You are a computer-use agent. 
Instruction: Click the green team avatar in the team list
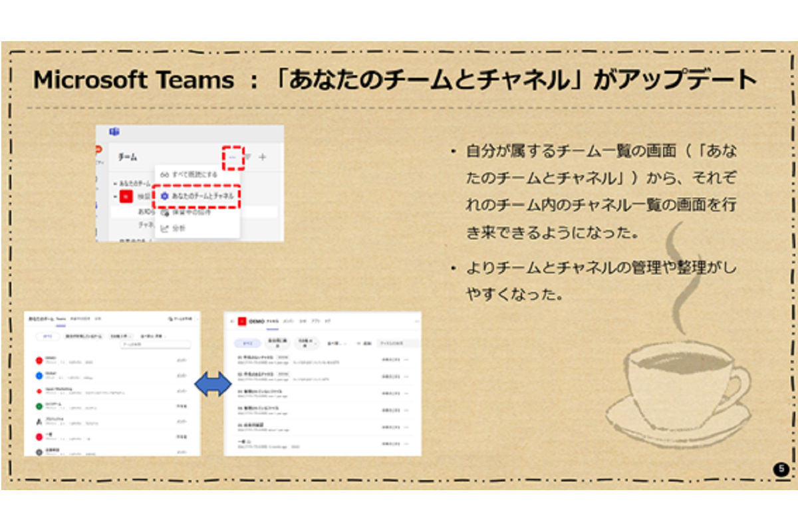coord(39,406)
